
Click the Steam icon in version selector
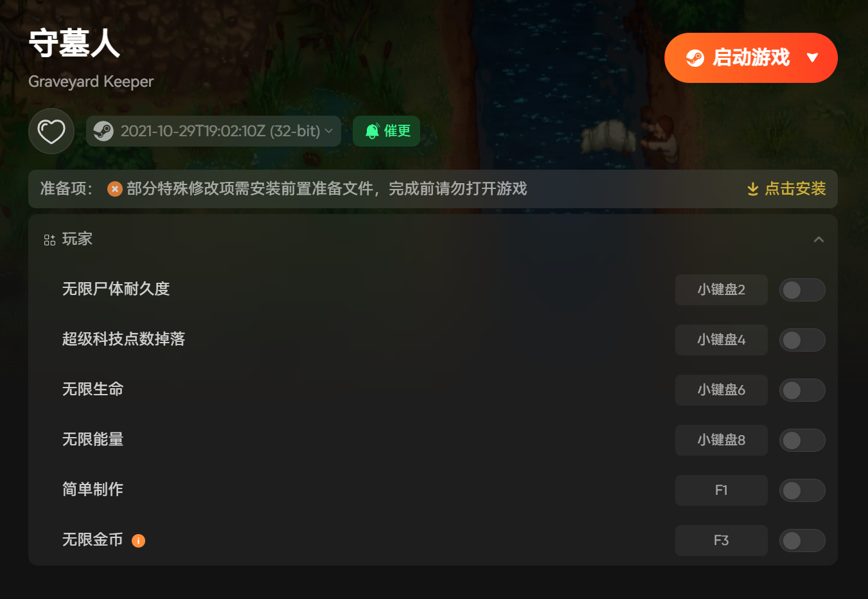[103, 131]
